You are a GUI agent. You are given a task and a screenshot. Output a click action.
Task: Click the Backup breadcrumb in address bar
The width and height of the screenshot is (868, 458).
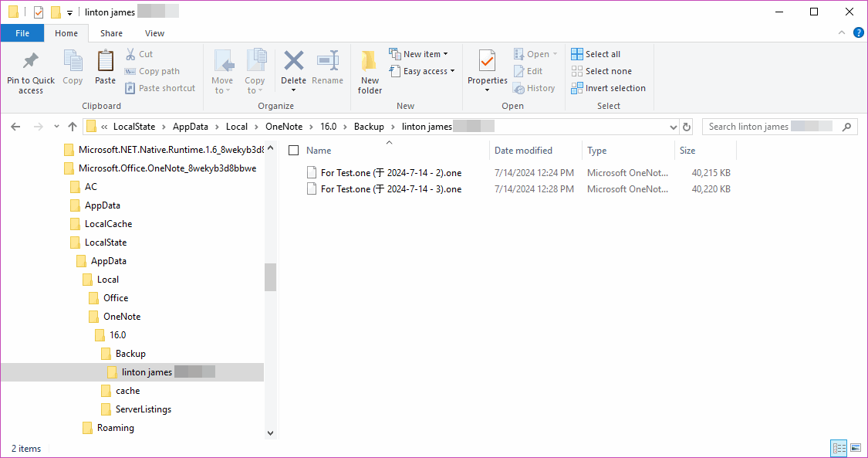pyautogui.click(x=369, y=127)
